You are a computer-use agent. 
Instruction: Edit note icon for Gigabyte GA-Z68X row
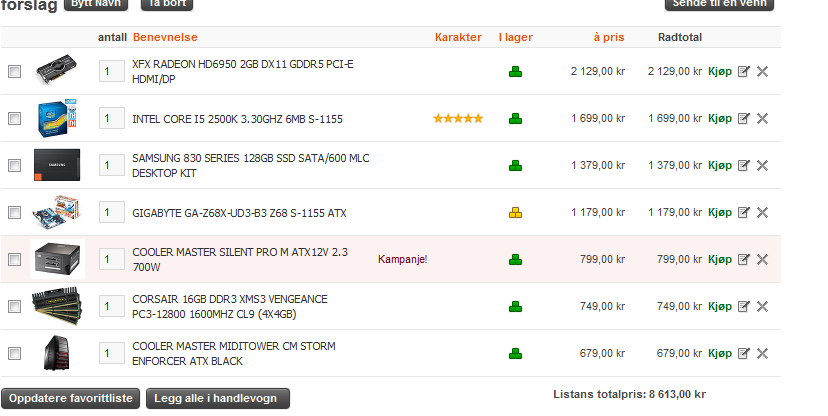[x=744, y=212]
